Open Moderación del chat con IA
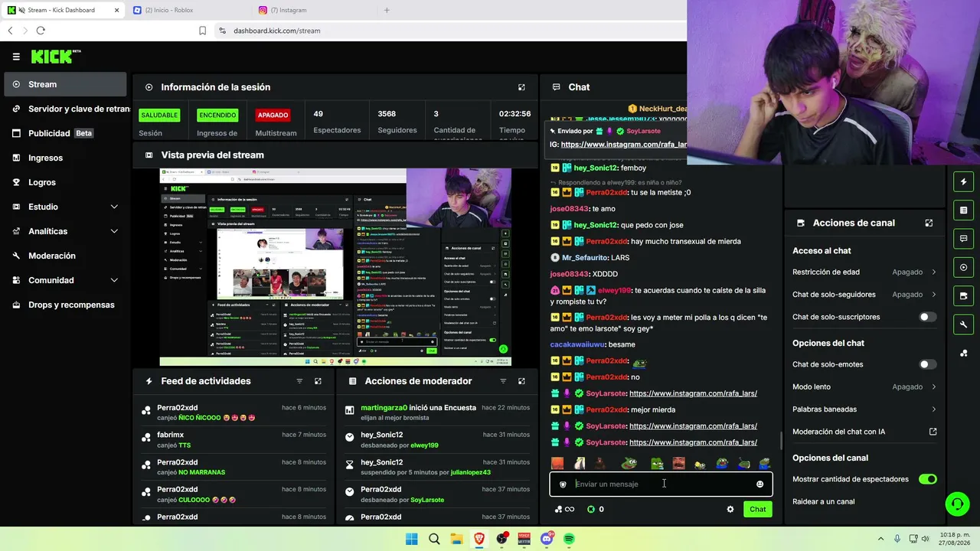 (864, 432)
